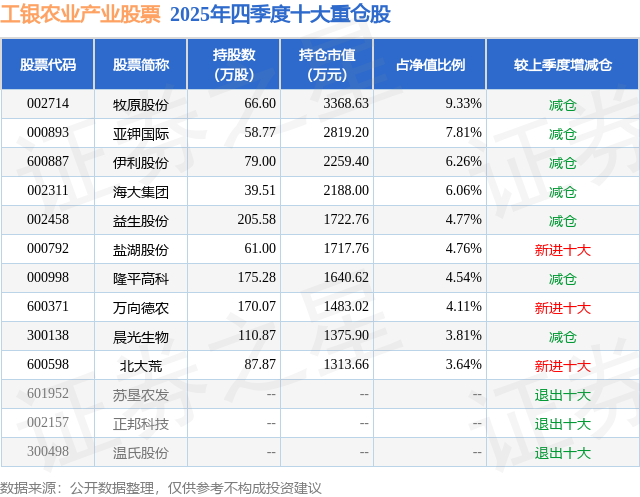
Task: Click holding count 205.58
Action: [x=257, y=220]
